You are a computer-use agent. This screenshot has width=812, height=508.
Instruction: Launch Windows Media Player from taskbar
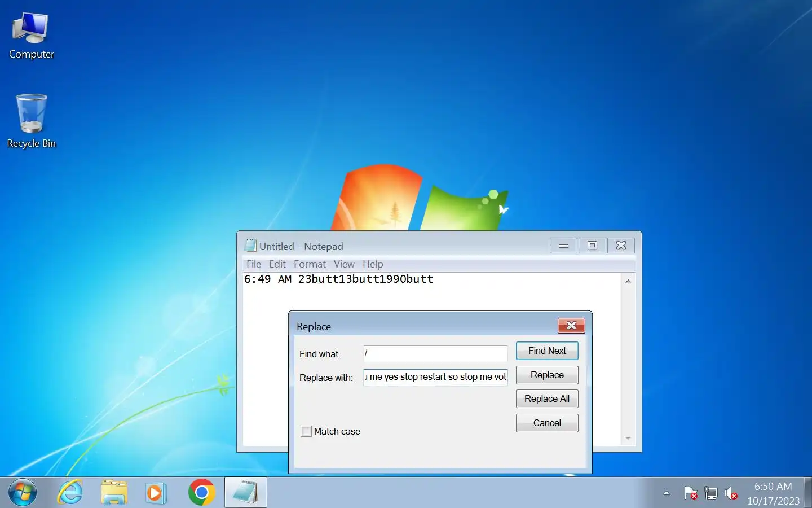[156, 493]
